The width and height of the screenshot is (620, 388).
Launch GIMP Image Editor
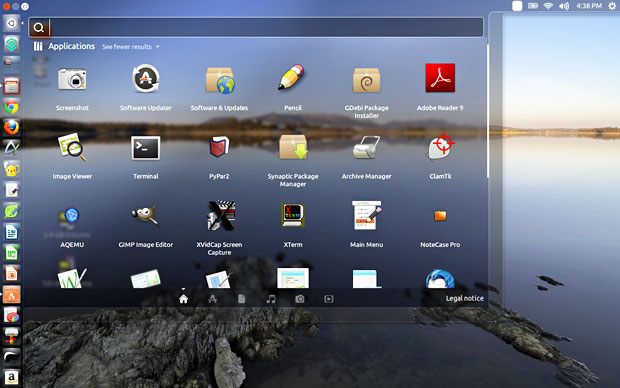[x=146, y=215]
